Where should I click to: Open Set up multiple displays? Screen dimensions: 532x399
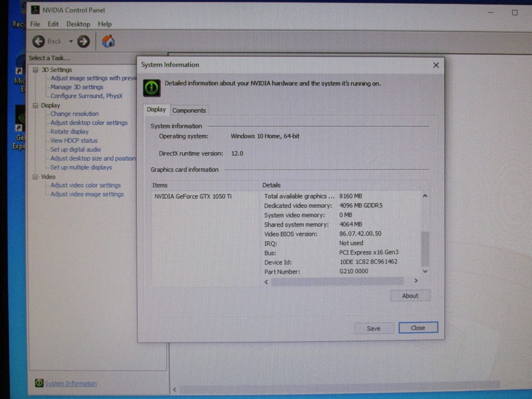point(81,167)
